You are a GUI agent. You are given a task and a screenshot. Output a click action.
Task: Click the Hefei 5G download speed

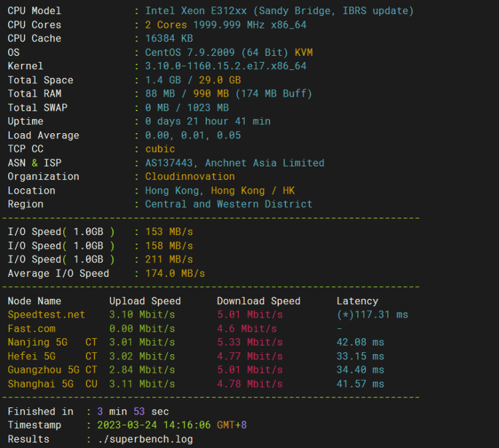249,356
